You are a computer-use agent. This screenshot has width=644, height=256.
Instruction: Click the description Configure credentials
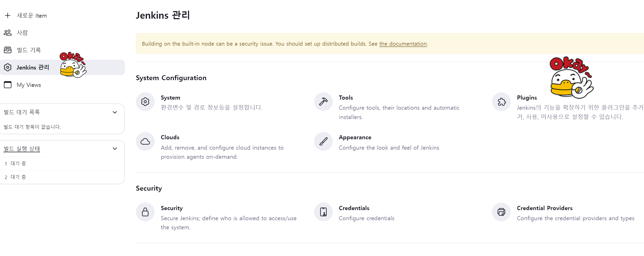(x=367, y=218)
